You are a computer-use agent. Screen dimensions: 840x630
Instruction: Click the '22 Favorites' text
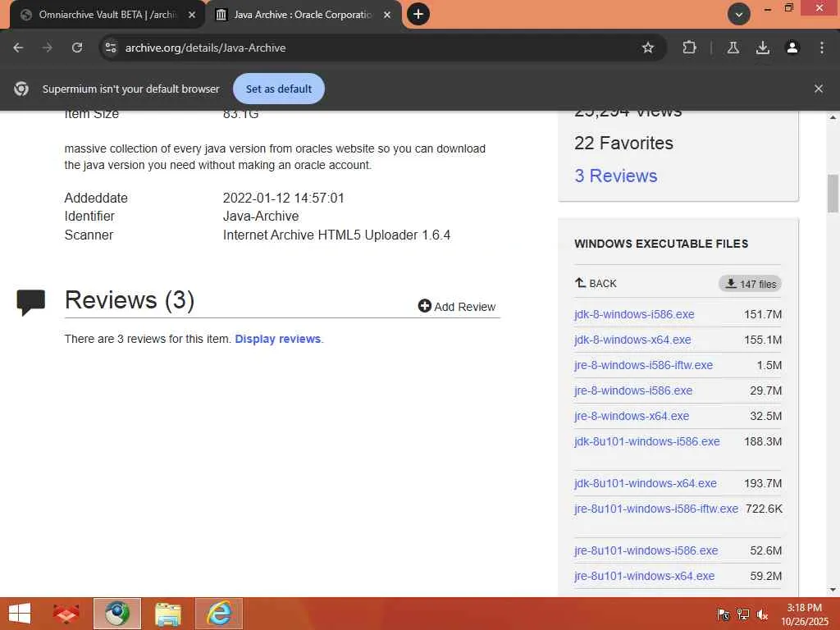(623, 143)
